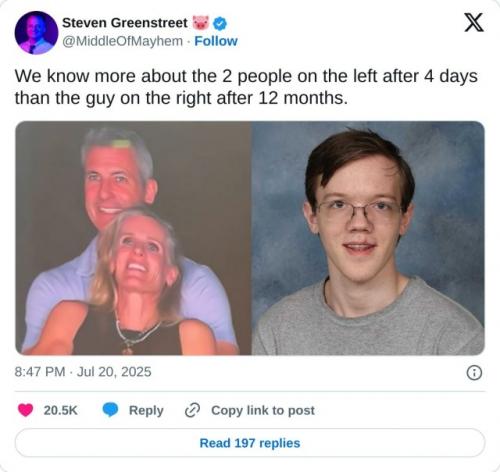Open the left photo of the couple

[133, 238]
